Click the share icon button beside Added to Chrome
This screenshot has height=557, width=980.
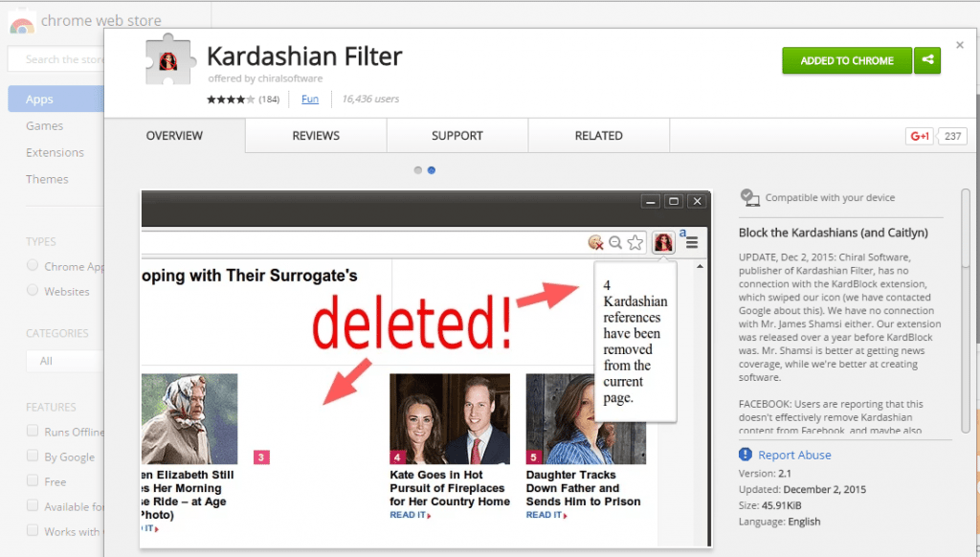[927, 60]
